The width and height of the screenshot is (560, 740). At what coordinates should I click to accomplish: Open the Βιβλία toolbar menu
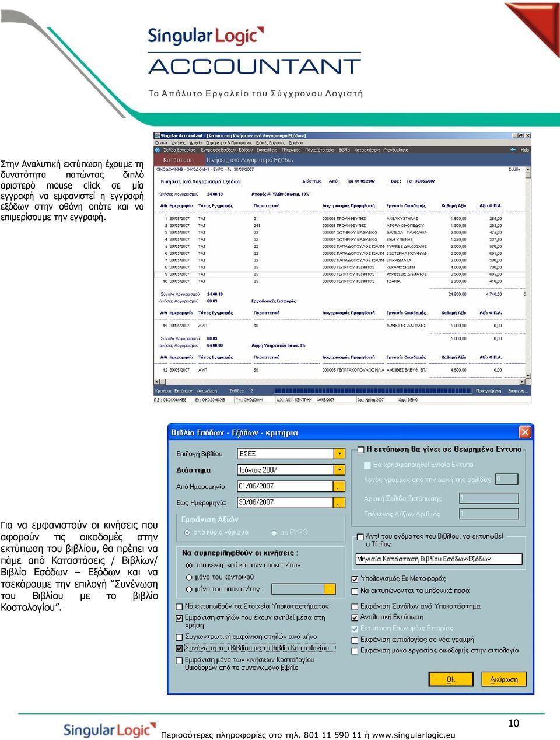(344, 150)
